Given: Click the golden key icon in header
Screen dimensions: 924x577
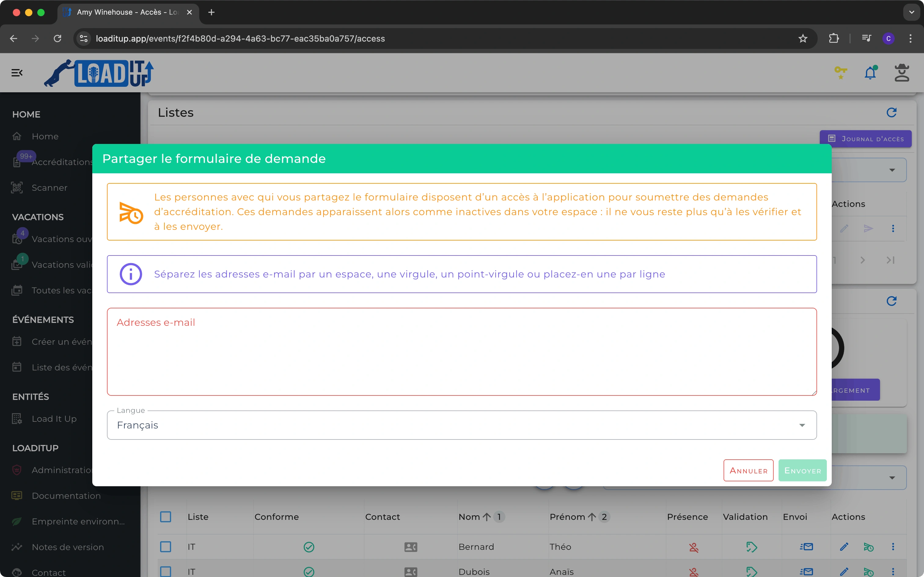Looking at the screenshot, I should (841, 72).
